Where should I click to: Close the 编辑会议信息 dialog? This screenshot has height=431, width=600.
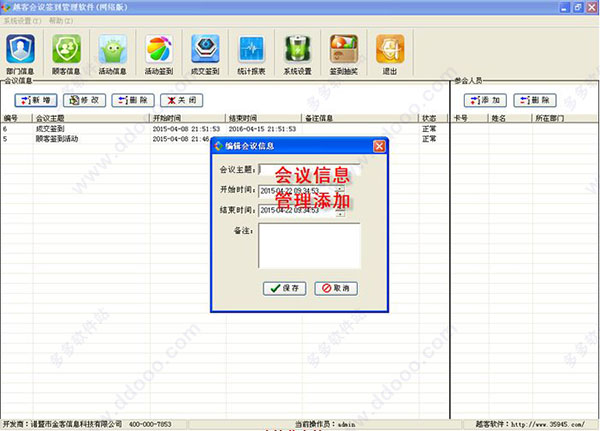(379, 146)
